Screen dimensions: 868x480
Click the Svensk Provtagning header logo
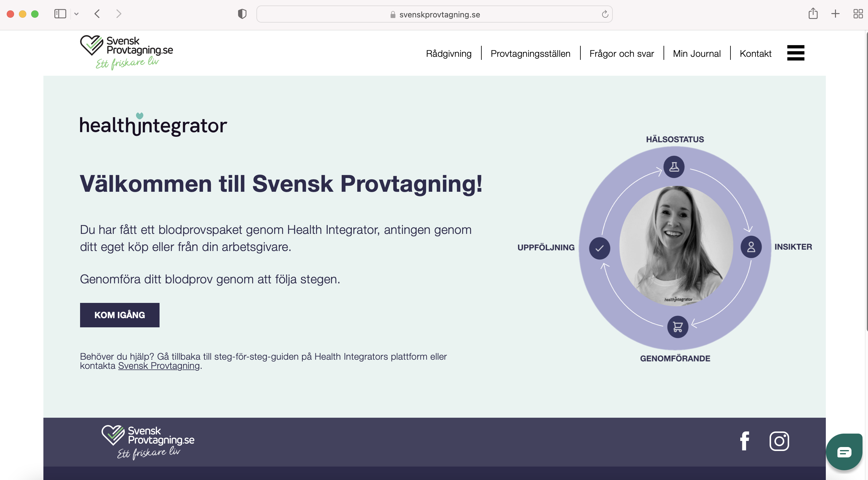(126, 53)
